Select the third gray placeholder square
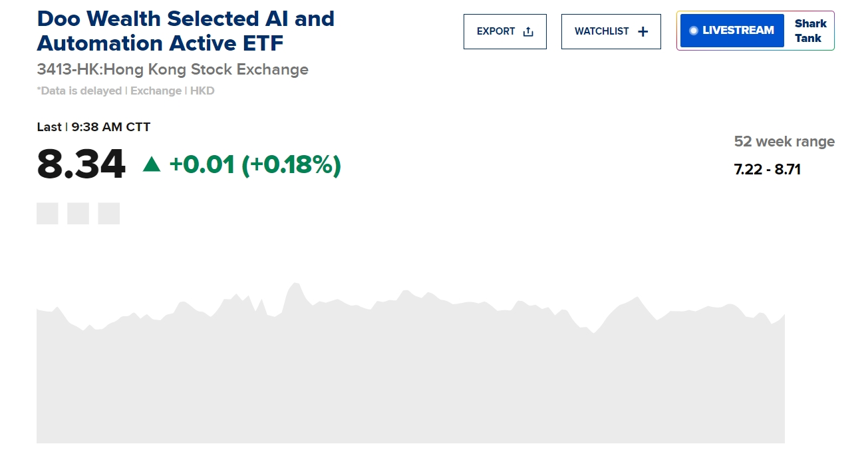This screenshot has height=462, width=868. (108, 214)
